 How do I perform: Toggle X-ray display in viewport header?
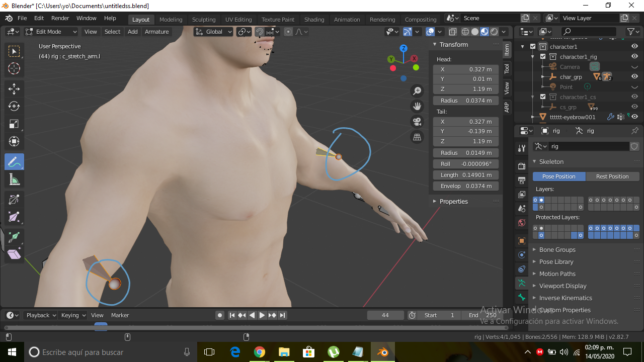(452, 32)
